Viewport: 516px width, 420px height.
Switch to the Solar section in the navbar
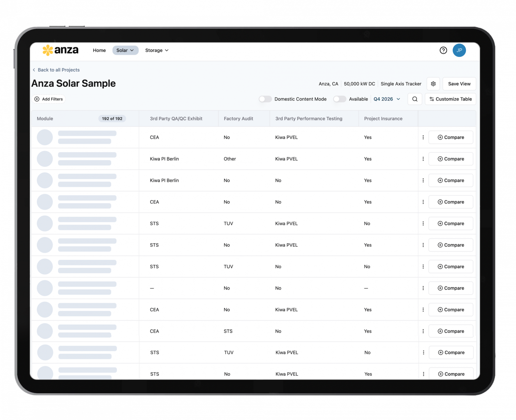tap(125, 50)
